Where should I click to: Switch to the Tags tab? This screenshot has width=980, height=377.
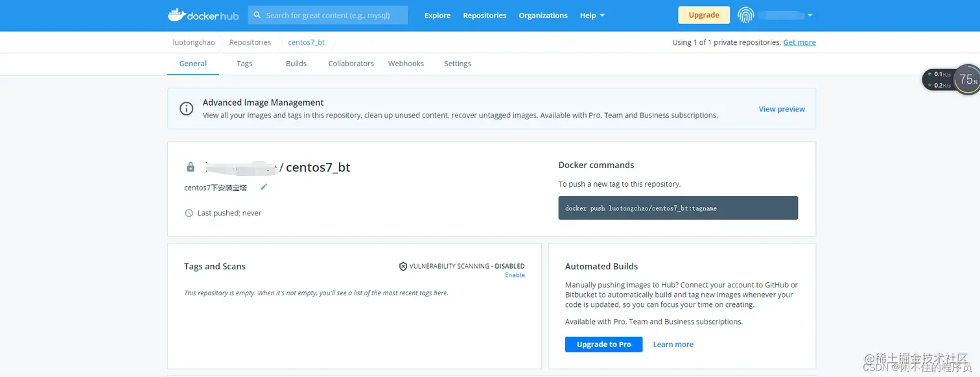(x=244, y=64)
